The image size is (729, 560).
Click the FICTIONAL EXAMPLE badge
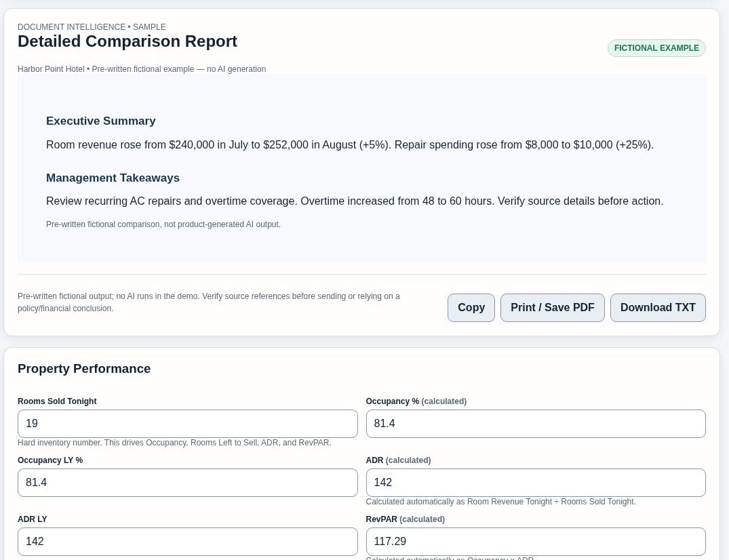coord(656,48)
